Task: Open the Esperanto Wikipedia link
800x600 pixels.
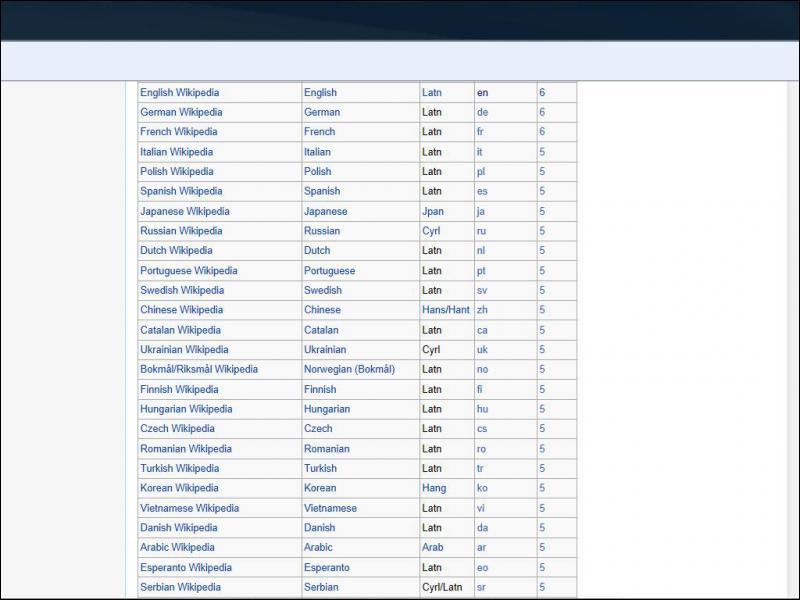Action: 186,567
